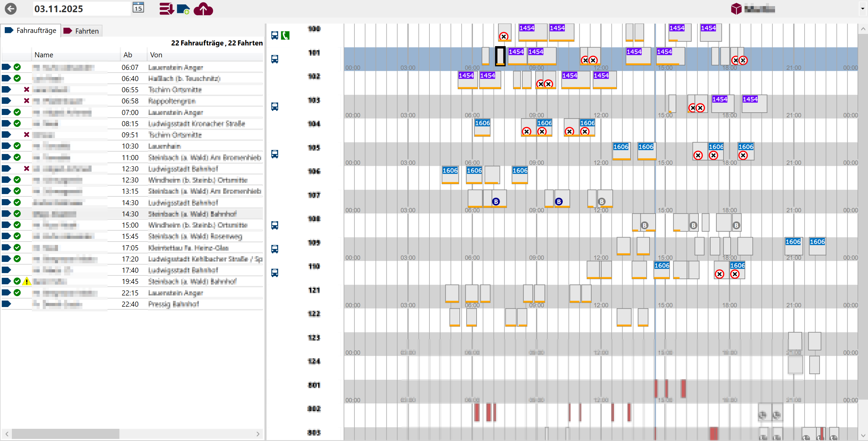This screenshot has width=868, height=441.
Task: Click the yellow warning icon in the 19:45 row
Action: click(x=26, y=282)
